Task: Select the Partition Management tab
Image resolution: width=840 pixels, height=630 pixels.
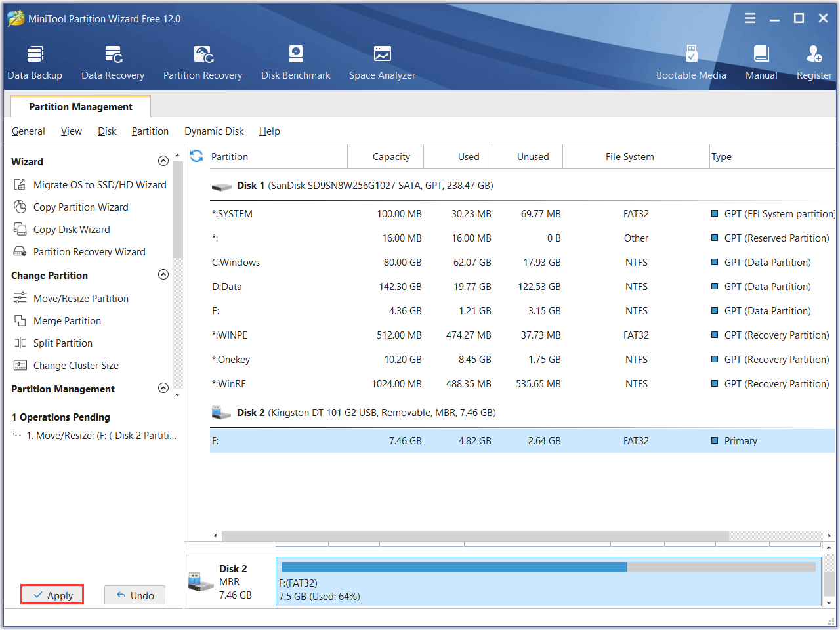Action: 81,106
